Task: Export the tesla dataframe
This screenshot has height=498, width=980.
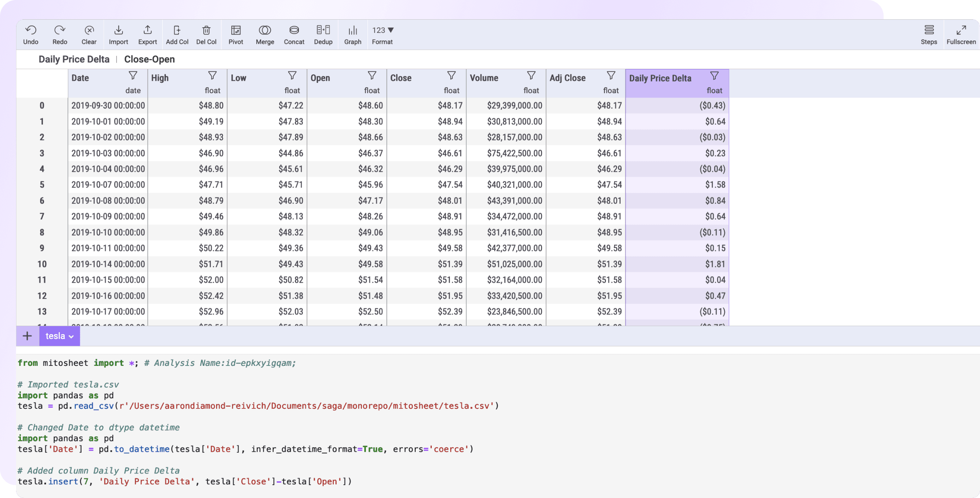Action: pos(147,34)
